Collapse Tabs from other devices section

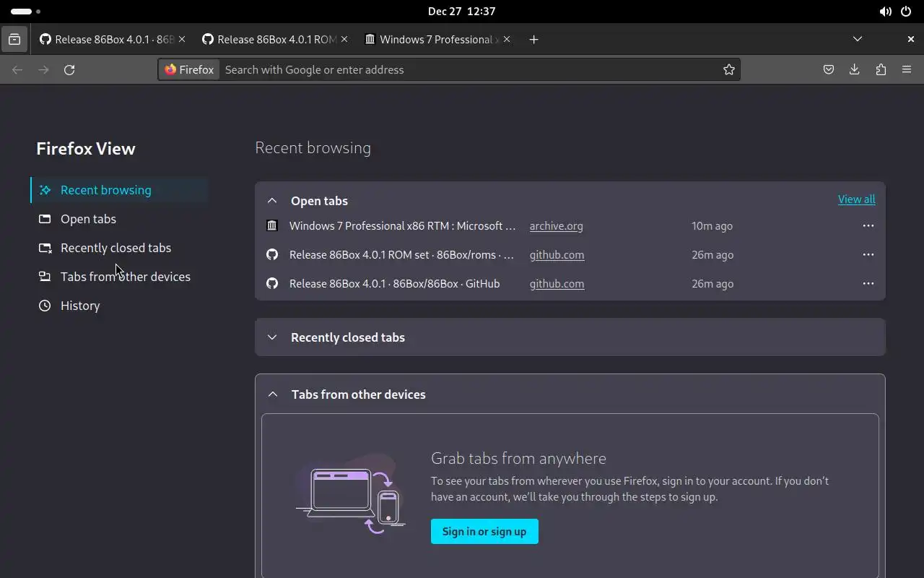[x=273, y=394]
